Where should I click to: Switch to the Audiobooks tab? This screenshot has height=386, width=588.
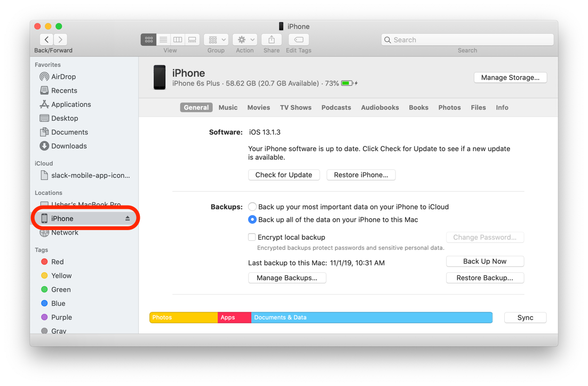click(x=380, y=107)
